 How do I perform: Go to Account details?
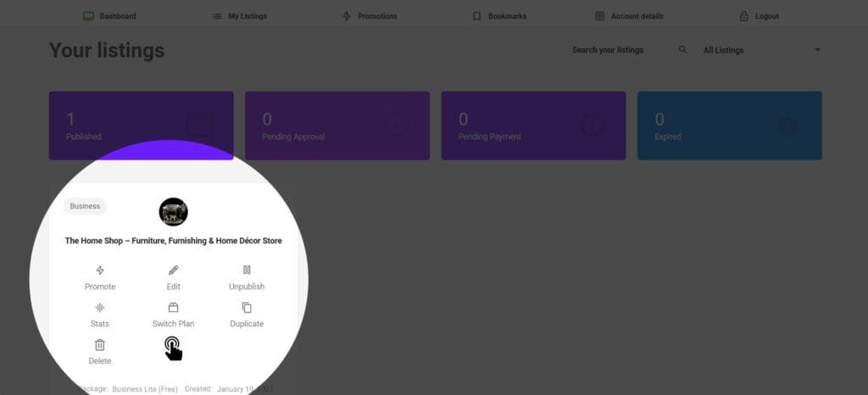[x=629, y=16]
